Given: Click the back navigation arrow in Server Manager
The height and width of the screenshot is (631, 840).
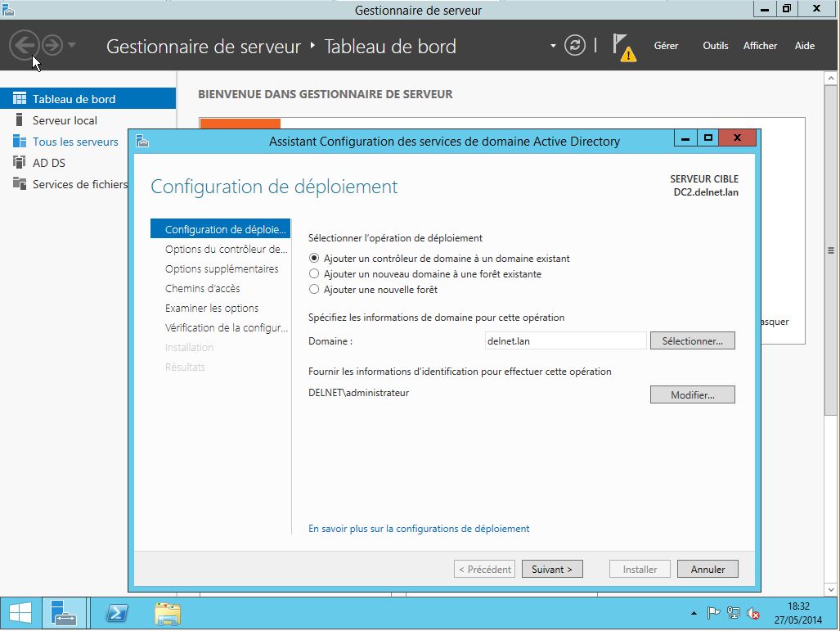Looking at the screenshot, I should pyautogui.click(x=24, y=45).
